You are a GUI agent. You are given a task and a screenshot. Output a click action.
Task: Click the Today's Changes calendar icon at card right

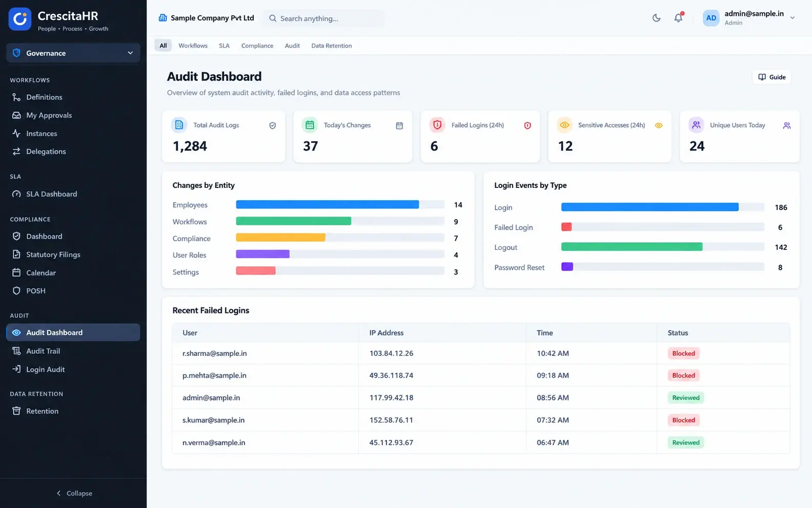point(399,125)
